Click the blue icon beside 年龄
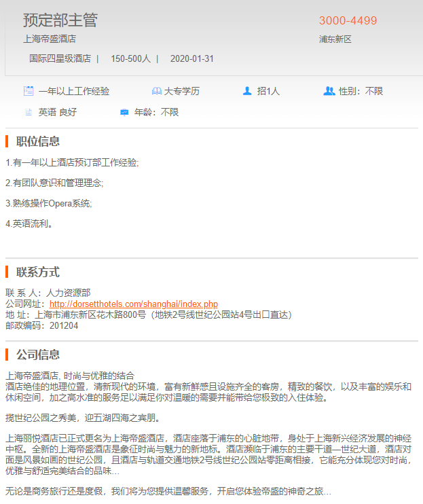Screen dimensions: 423x504 pyautogui.click(x=124, y=112)
